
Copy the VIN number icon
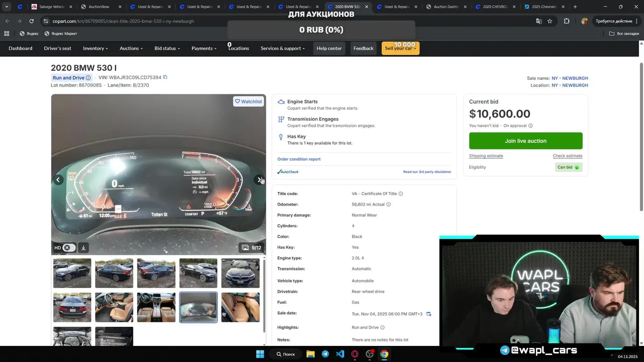coord(165,77)
